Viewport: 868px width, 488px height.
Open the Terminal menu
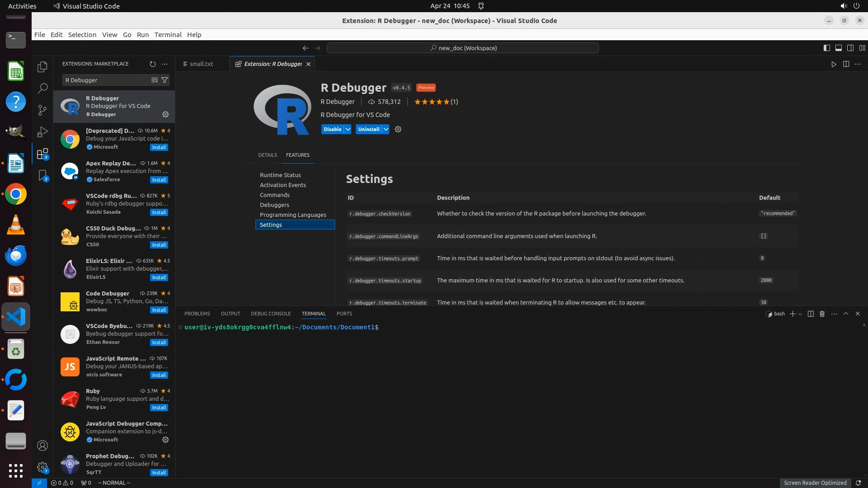[x=168, y=35]
